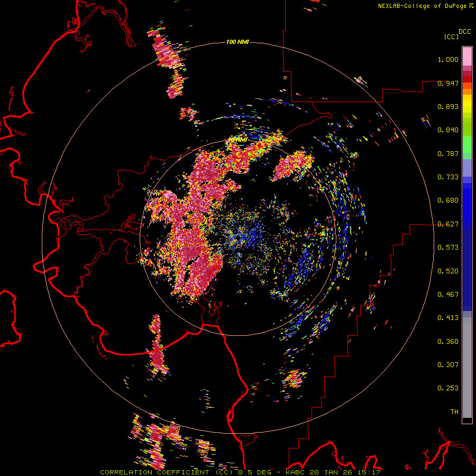Select the 0.947 scale value
The width and height of the screenshot is (476, 476).
click(x=448, y=83)
